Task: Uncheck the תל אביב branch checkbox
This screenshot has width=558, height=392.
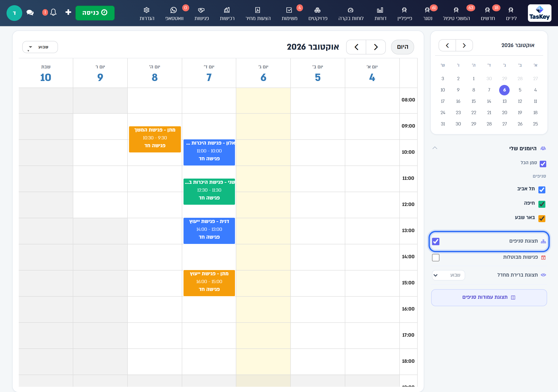Action: pyautogui.click(x=542, y=190)
